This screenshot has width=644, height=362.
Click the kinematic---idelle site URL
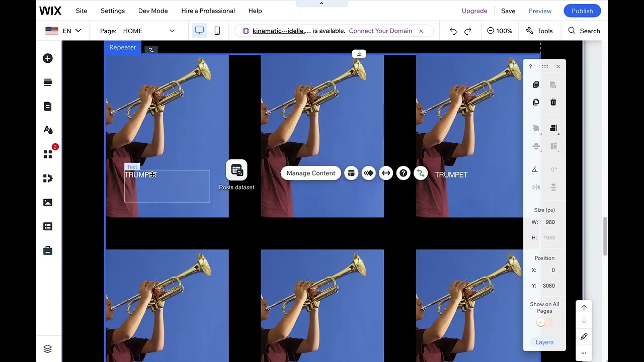(282, 31)
